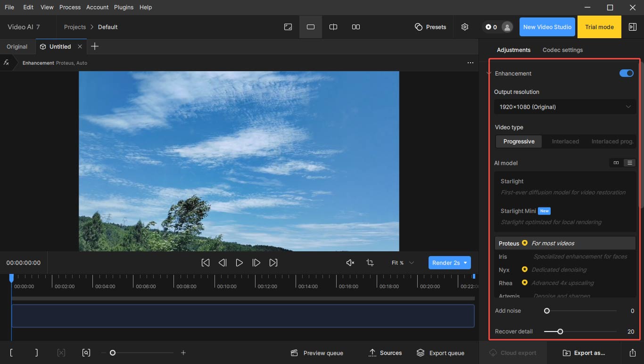Click the fx filters icon

6,63
